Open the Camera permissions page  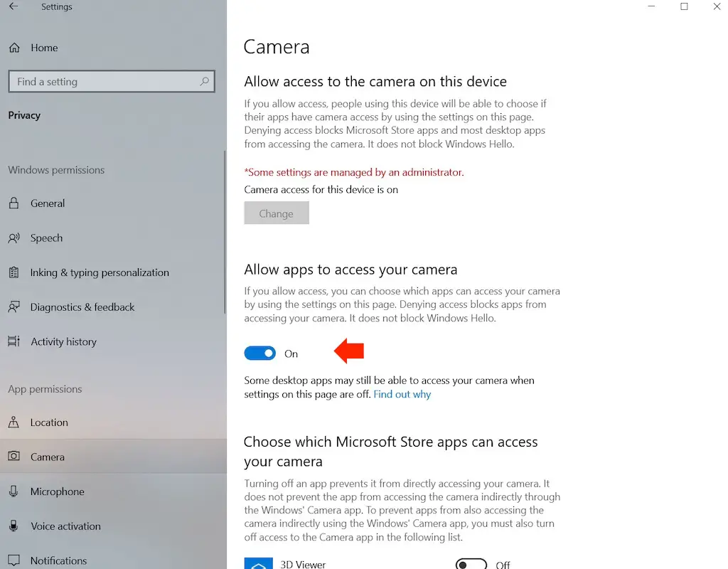48,457
